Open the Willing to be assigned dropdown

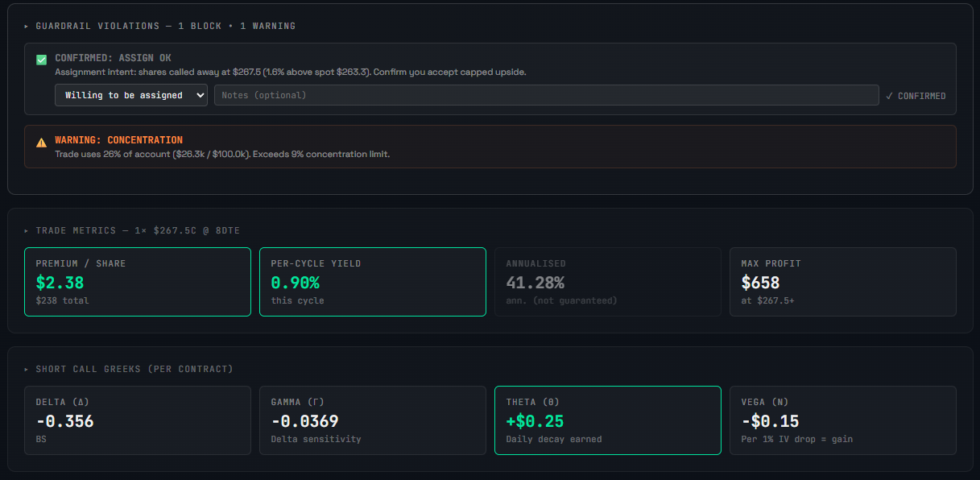pos(130,95)
